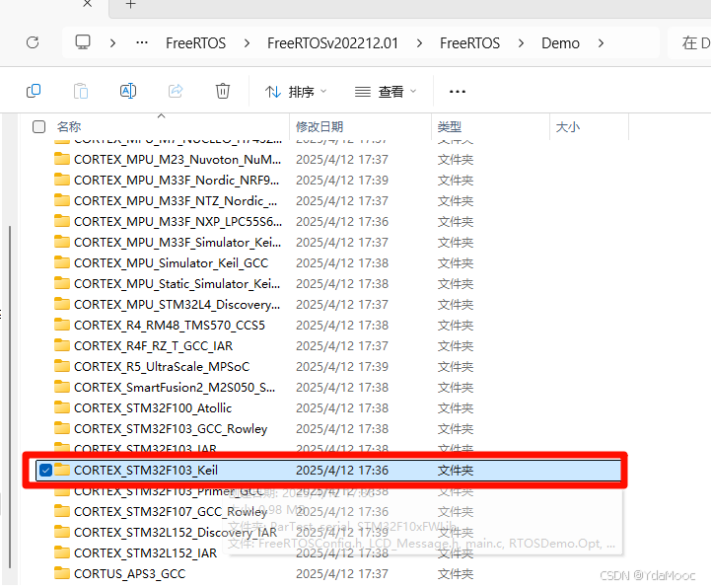
Task: Go to the second FreeRTOS breadcrumb folder
Action: click(x=469, y=43)
